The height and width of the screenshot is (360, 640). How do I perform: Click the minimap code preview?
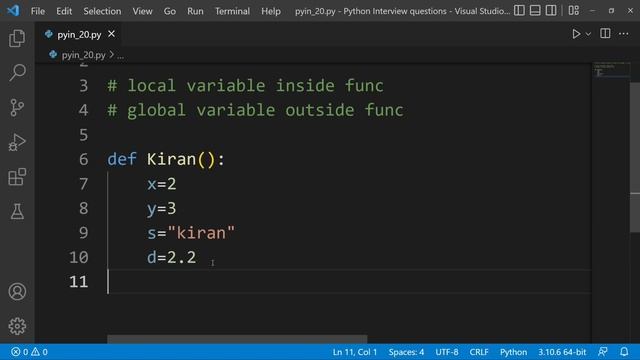(x=611, y=69)
